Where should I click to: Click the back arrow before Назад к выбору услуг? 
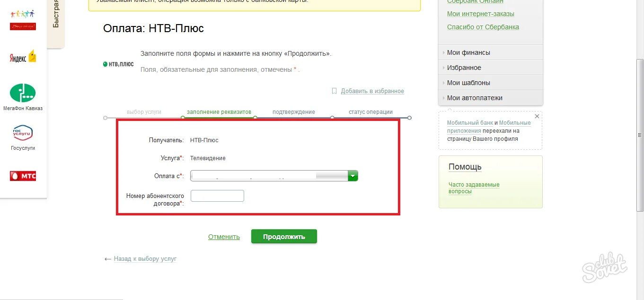point(107,259)
